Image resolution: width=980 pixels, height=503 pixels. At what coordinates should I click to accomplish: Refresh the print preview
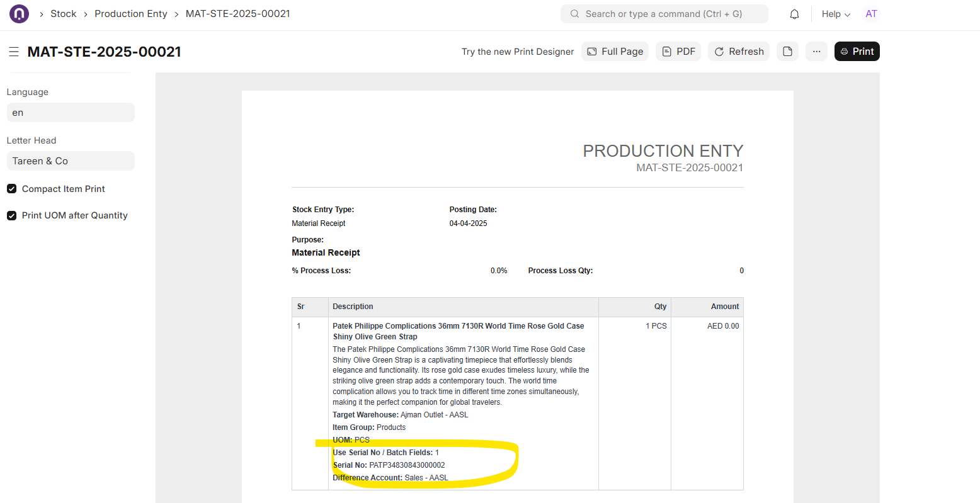739,52
